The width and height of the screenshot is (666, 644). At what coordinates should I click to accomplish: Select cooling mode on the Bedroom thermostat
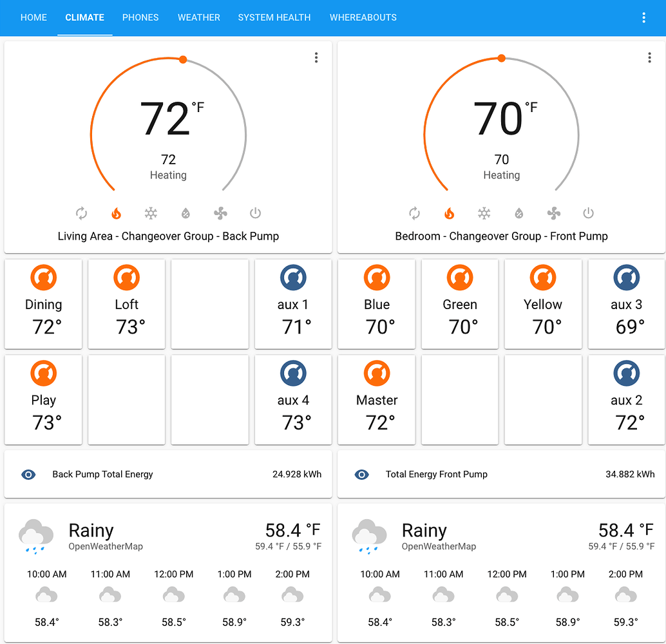pos(484,213)
